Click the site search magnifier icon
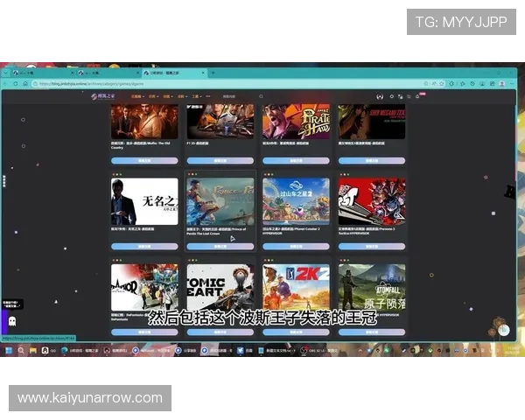The width and height of the screenshot is (525, 420). (x=261, y=96)
